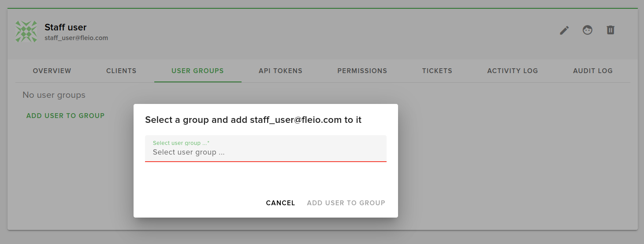Select the User Groups tab

pos(197,71)
